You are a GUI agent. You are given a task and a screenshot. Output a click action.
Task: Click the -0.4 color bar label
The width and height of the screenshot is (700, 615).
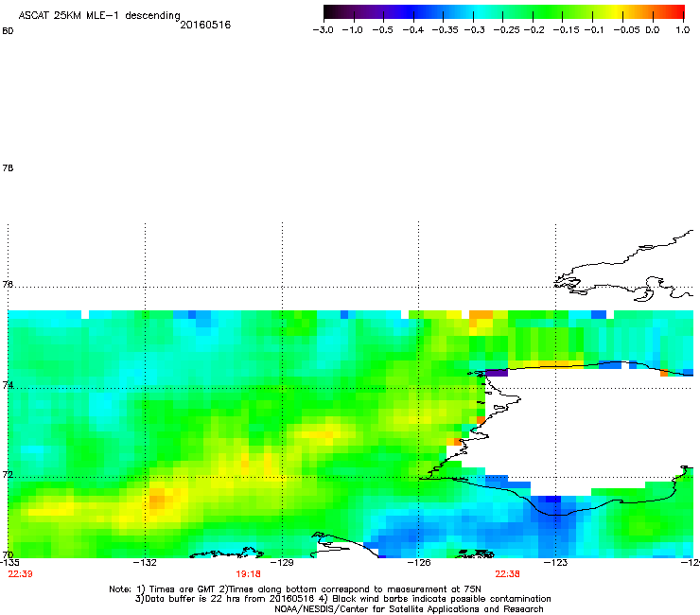[x=413, y=30]
